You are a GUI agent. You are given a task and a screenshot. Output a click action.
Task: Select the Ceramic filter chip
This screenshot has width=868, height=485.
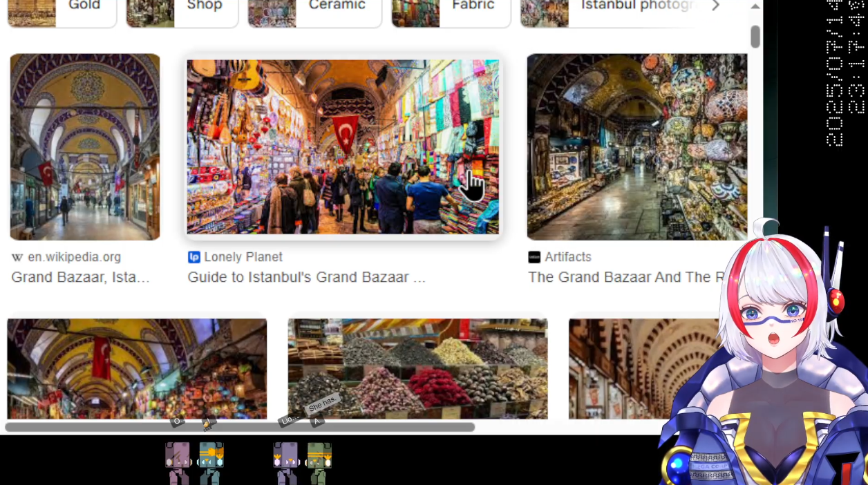[x=314, y=12]
